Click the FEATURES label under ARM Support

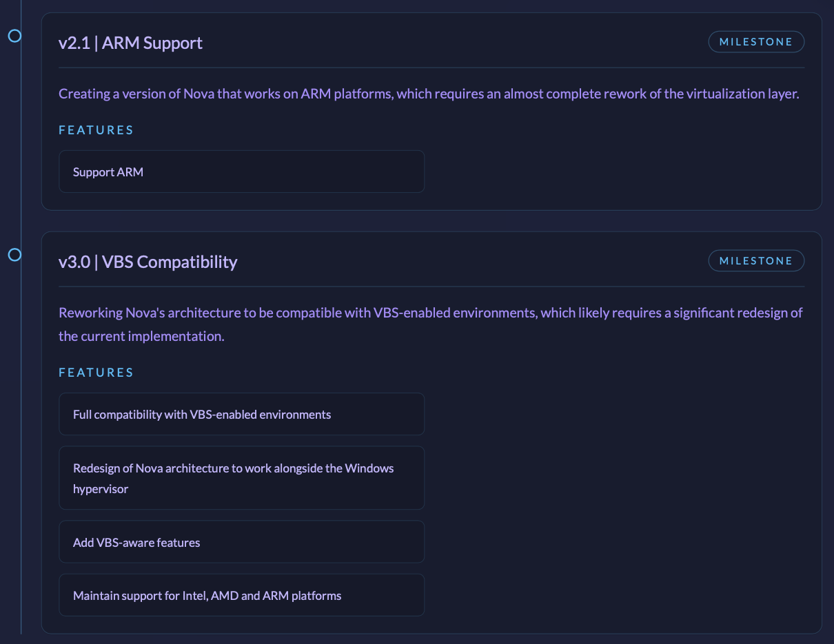click(x=96, y=130)
